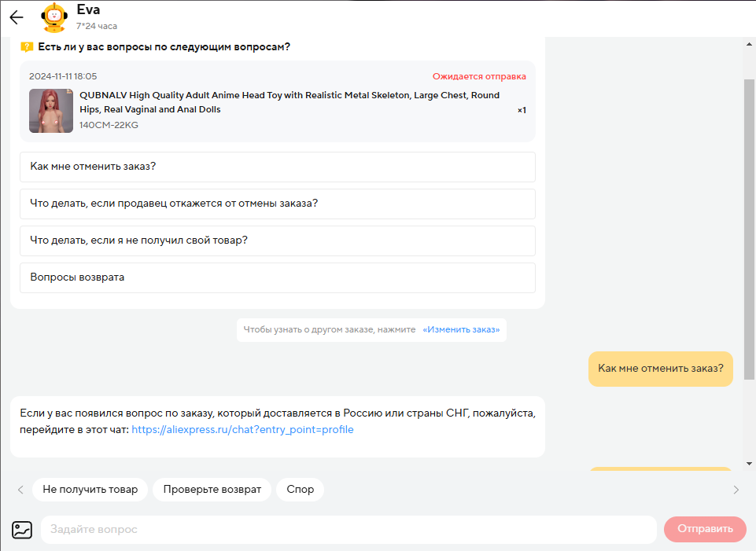Select 'Как мне отменить заказ?' option
Image resolution: width=756 pixels, height=551 pixels.
point(277,167)
